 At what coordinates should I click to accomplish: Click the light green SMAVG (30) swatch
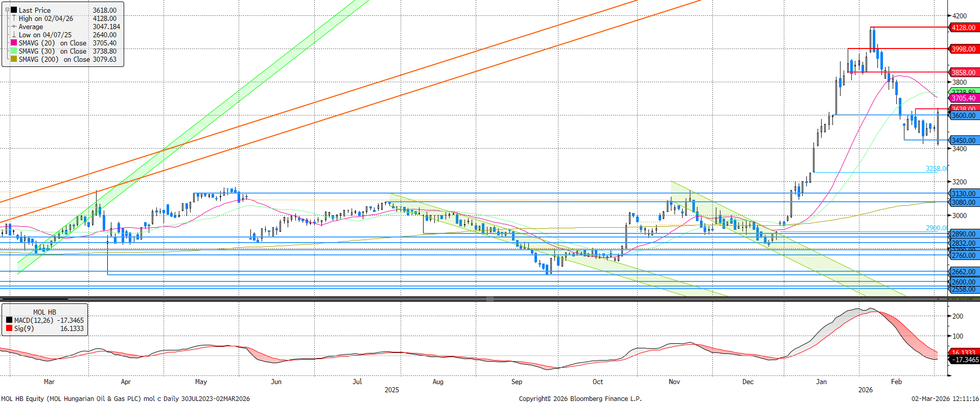14,51
